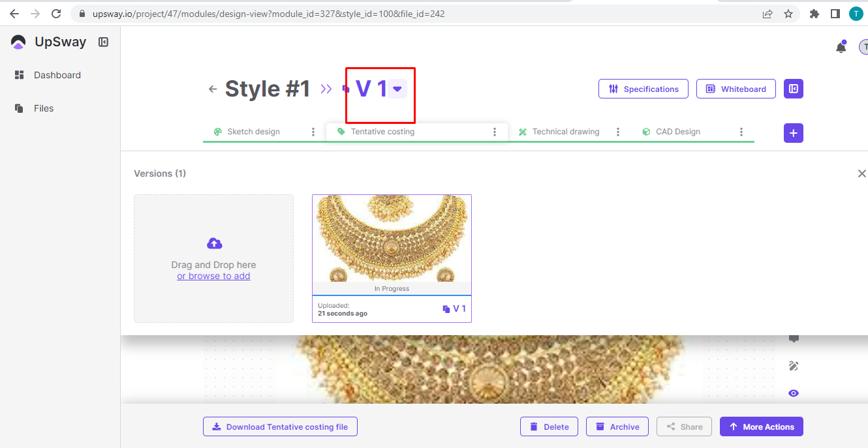Select the annotate pencil icon

794,366
